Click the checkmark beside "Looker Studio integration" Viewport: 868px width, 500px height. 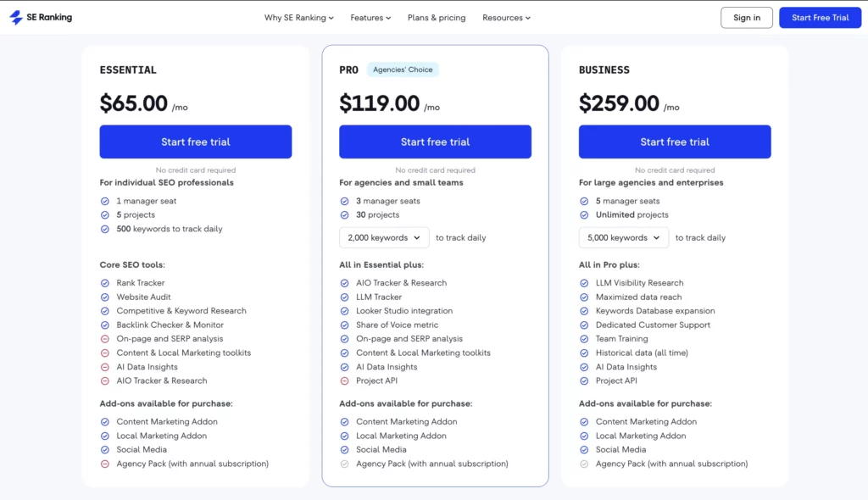click(345, 311)
